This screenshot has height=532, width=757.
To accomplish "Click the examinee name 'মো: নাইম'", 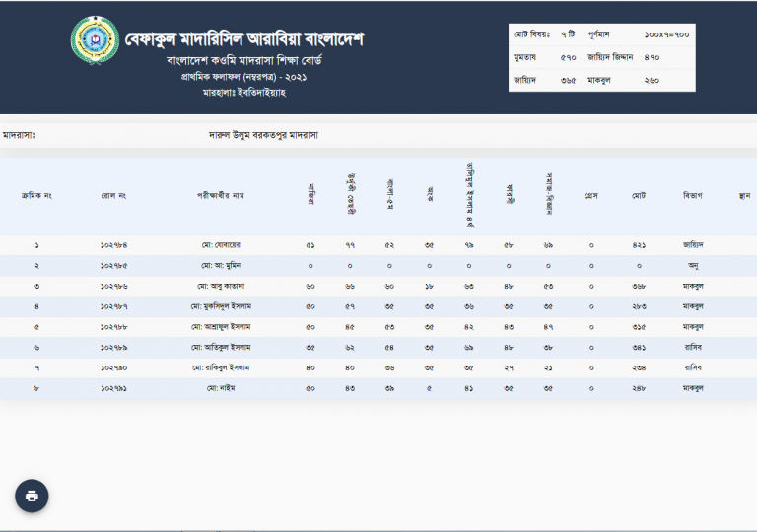I will coord(221,388).
